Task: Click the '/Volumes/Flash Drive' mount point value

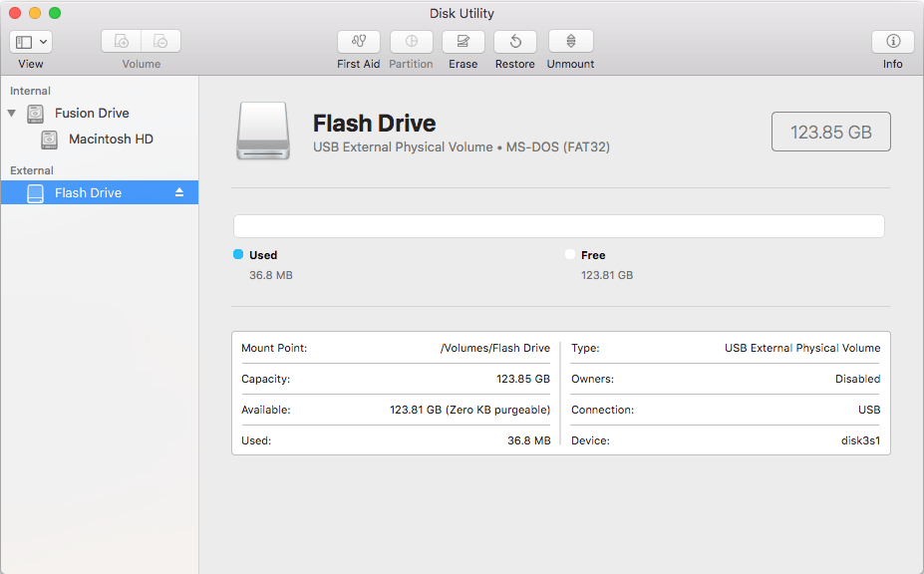Action: pos(495,349)
